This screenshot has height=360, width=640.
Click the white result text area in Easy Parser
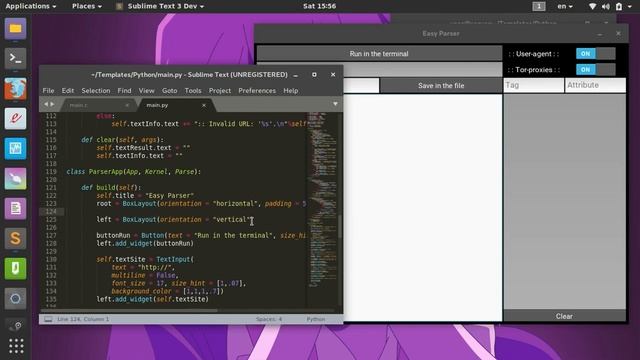422,207
